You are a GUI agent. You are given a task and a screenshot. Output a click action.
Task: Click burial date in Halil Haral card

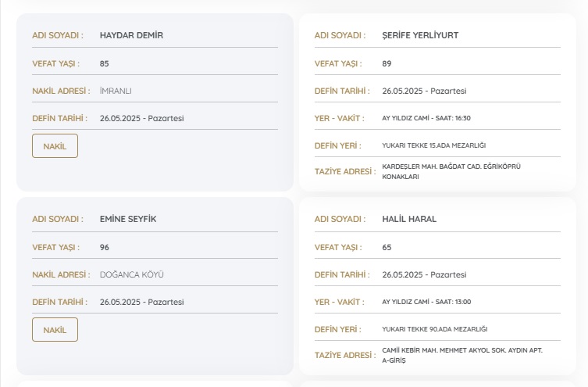(x=424, y=274)
